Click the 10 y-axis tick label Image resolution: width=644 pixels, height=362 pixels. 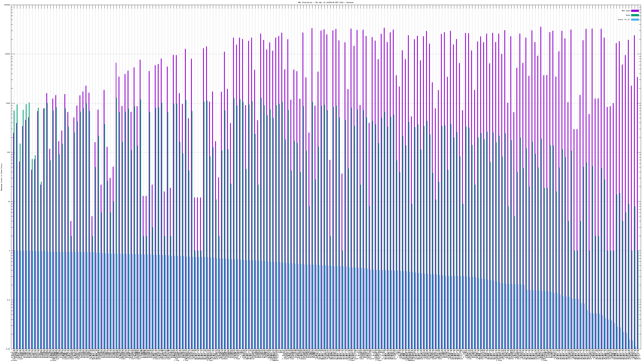point(9,202)
